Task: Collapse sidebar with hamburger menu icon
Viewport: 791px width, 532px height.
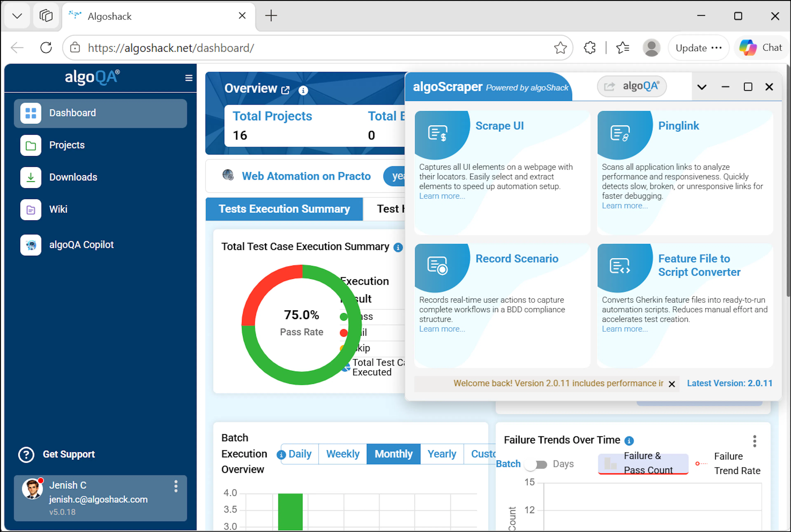Action: pos(189,78)
